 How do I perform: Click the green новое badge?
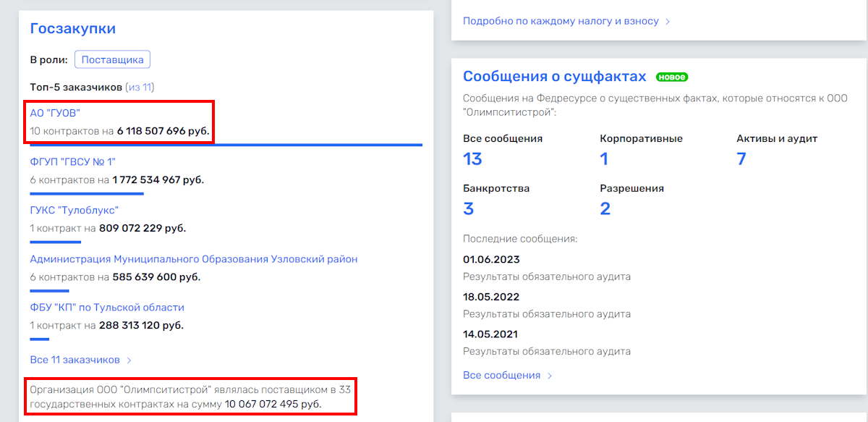[x=672, y=77]
